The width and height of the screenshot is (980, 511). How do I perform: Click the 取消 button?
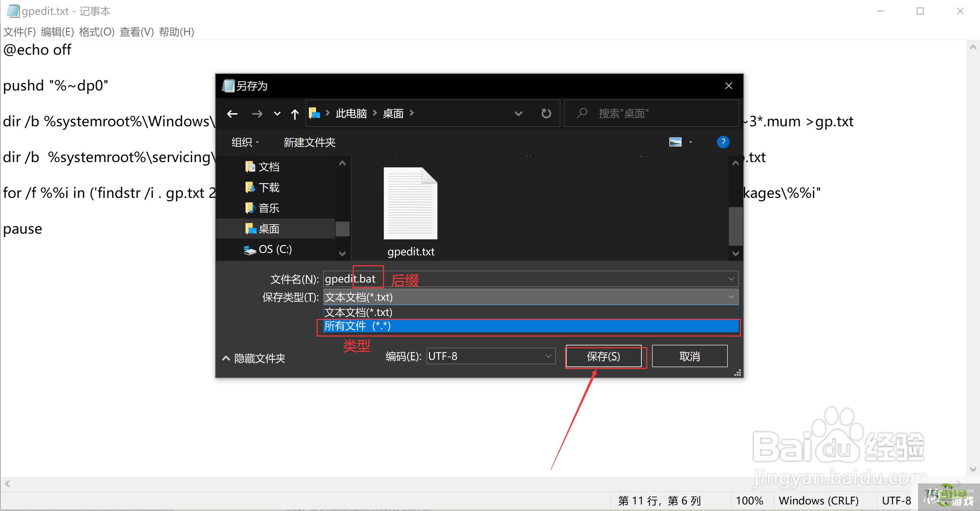click(x=689, y=356)
